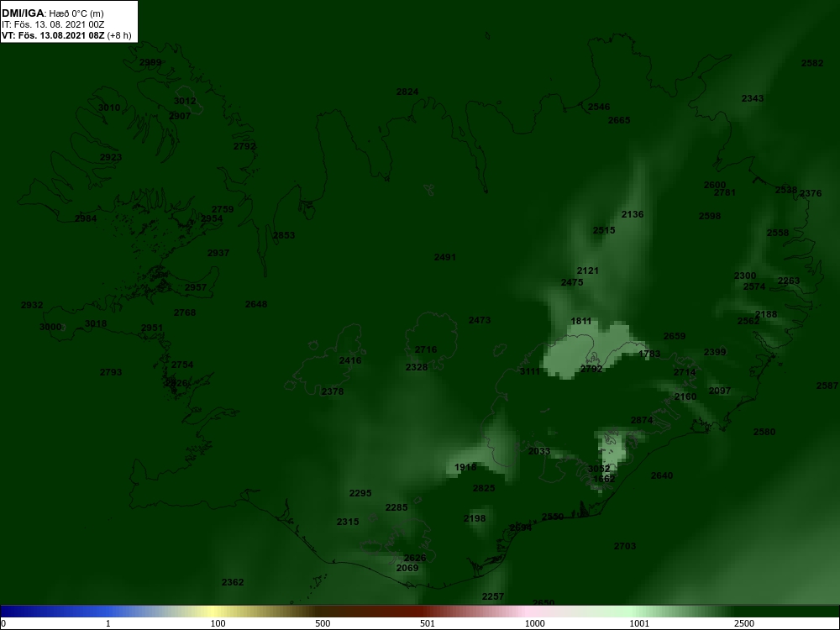This screenshot has height=630, width=840.
Task: Click the map value 2648
Action: [x=256, y=304]
